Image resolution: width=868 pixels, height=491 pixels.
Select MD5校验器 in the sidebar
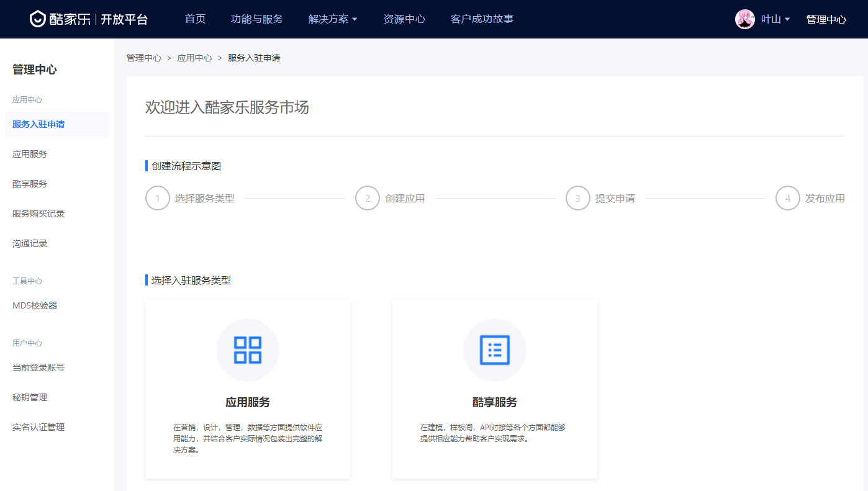[35, 305]
